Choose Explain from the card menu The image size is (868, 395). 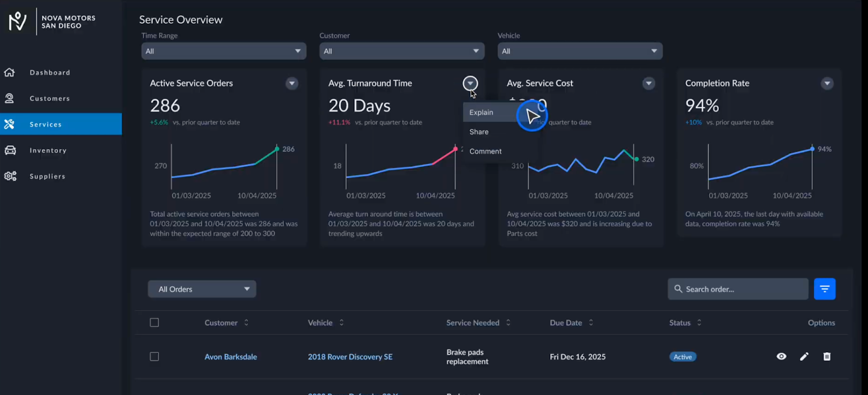coord(481,112)
